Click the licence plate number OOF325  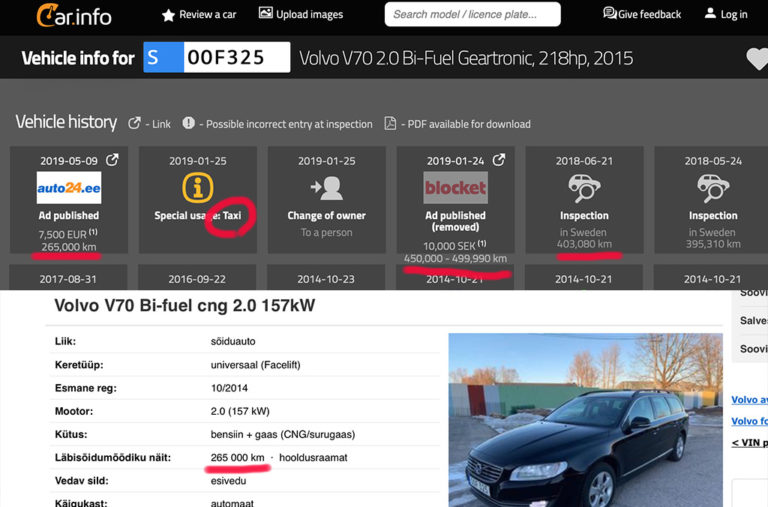[236, 58]
